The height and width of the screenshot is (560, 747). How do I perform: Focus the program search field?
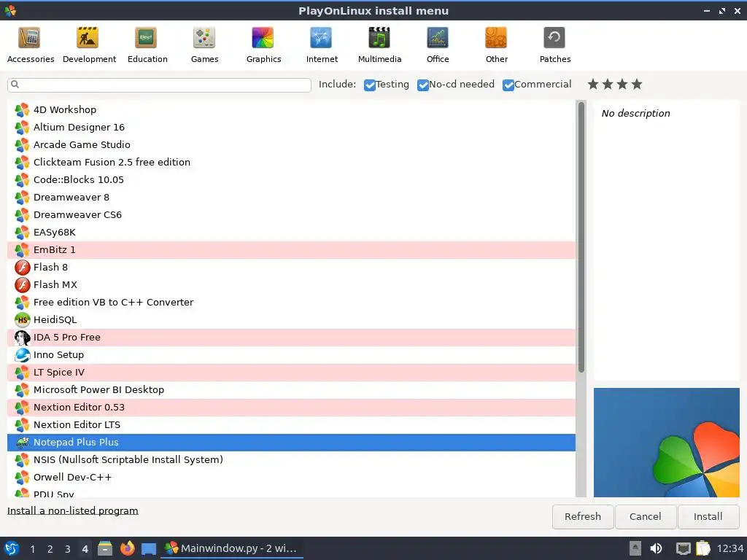pos(159,85)
